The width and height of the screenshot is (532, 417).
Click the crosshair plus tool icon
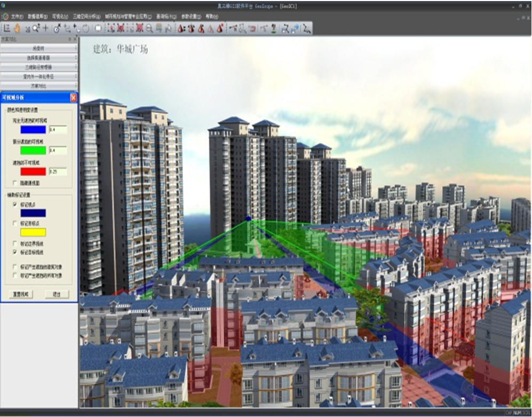(x=45, y=28)
